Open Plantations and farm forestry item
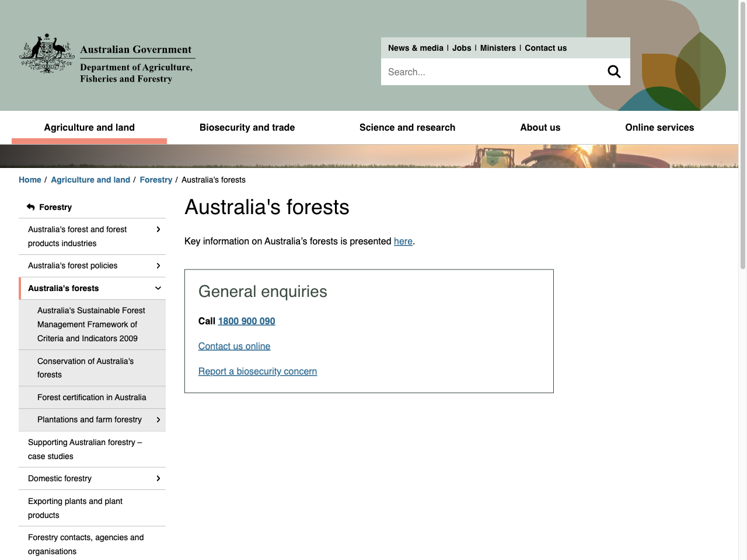This screenshot has width=747, height=560. 89,419
